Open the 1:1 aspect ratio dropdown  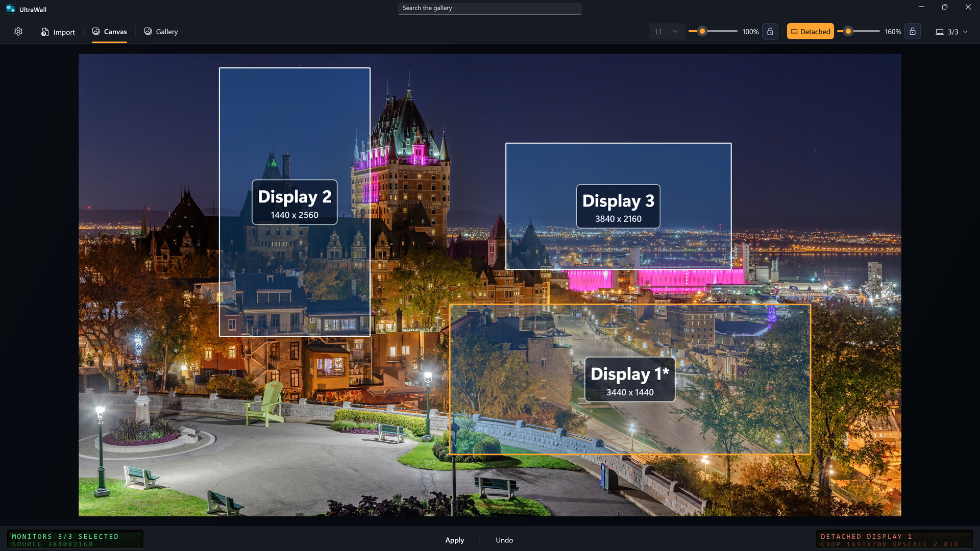coord(666,32)
